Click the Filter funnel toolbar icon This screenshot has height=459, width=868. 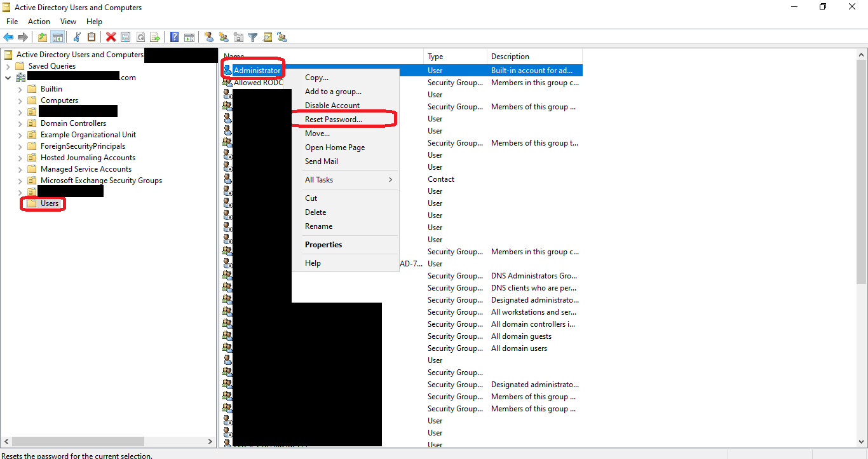pyautogui.click(x=252, y=37)
